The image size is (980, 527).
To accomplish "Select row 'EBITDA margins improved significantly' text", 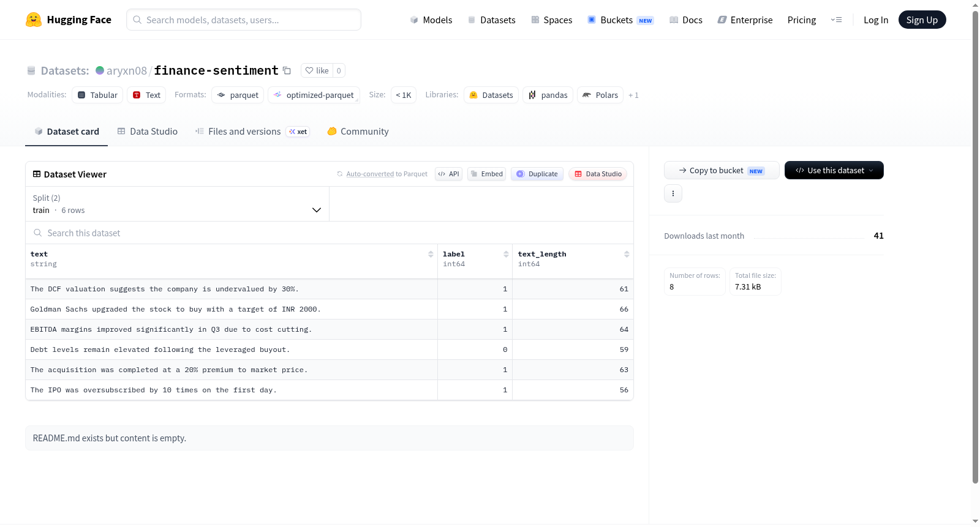I will pos(171,329).
